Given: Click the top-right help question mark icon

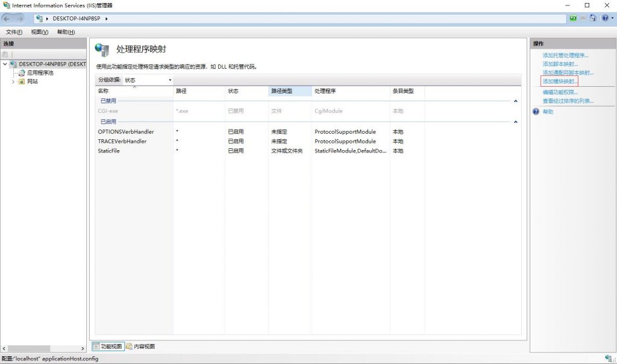Looking at the screenshot, I should (605, 18).
